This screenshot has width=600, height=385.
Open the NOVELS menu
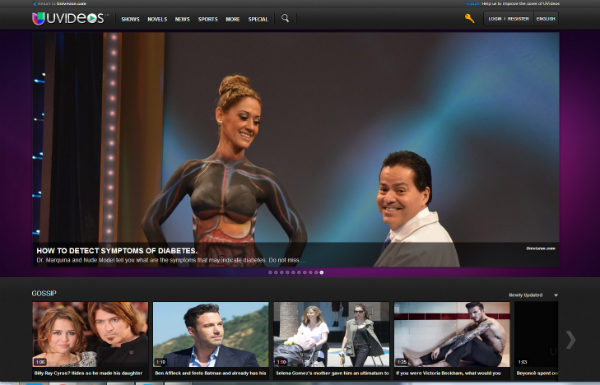pyautogui.click(x=157, y=19)
